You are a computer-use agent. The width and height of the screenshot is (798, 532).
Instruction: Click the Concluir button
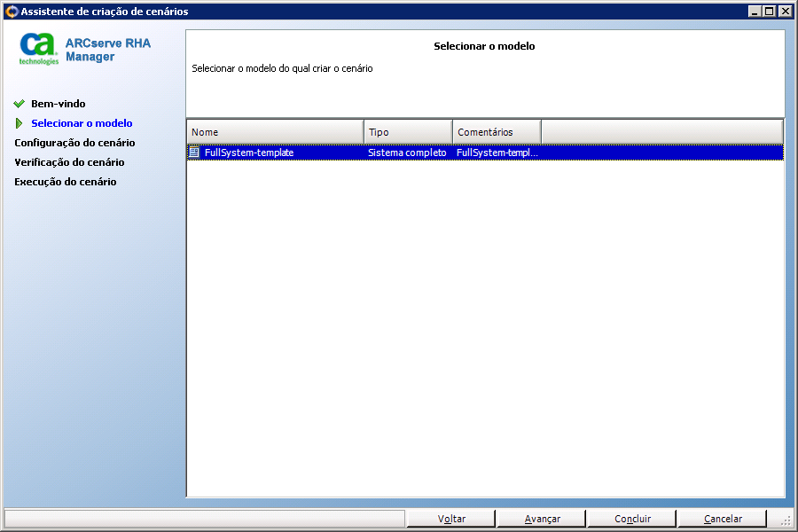point(632,519)
